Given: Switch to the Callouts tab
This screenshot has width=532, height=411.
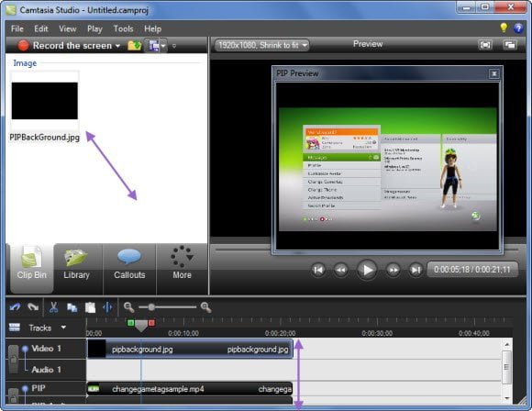Looking at the screenshot, I should [x=129, y=268].
